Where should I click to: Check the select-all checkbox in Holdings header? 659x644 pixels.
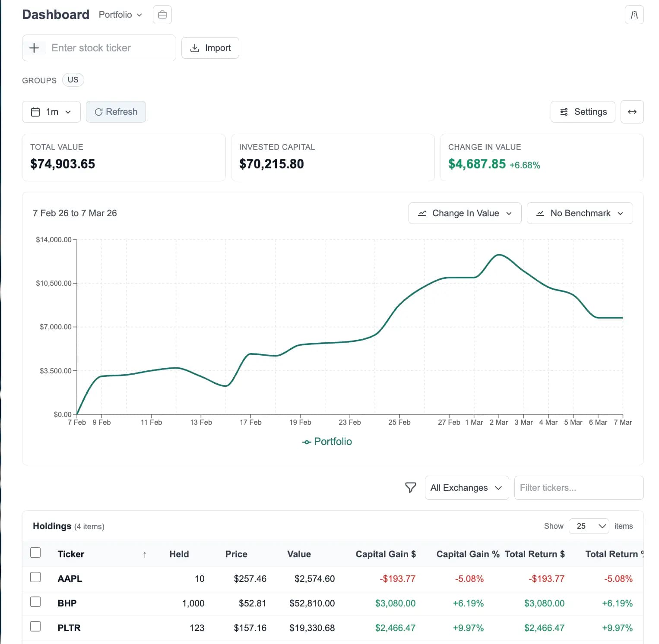click(x=35, y=552)
